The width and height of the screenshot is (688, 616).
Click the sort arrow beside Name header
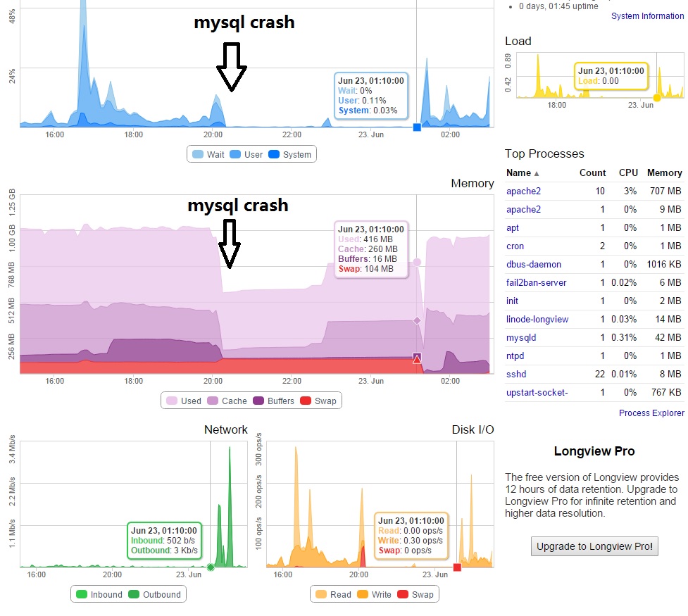pos(536,174)
